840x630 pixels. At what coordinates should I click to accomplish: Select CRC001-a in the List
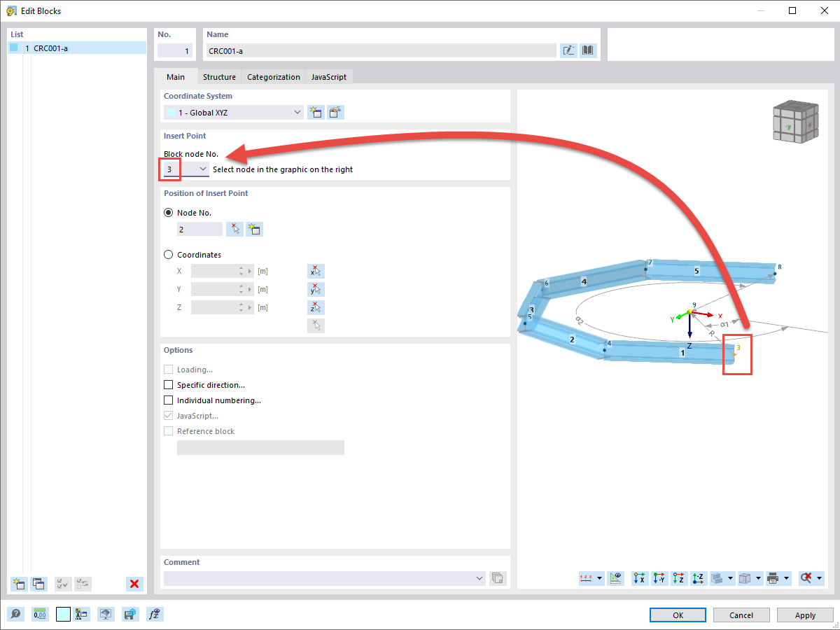click(x=77, y=48)
